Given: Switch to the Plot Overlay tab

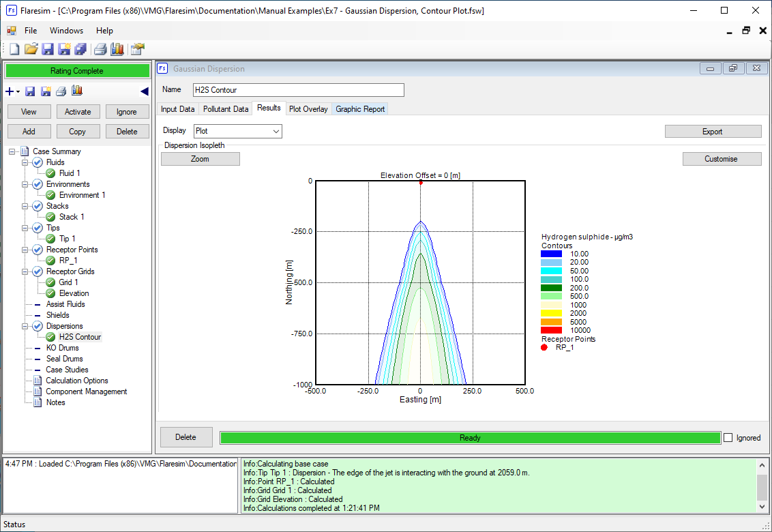Looking at the screenshot, I should [308, 109].
